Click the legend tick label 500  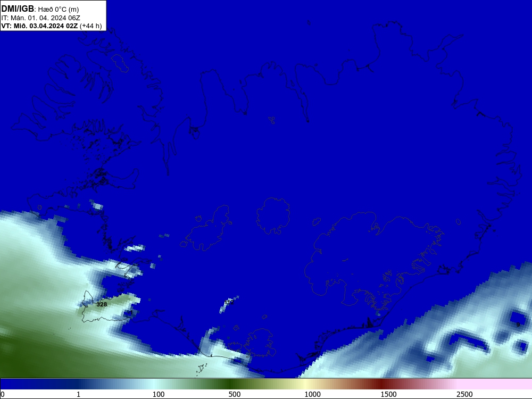(235, 394)
